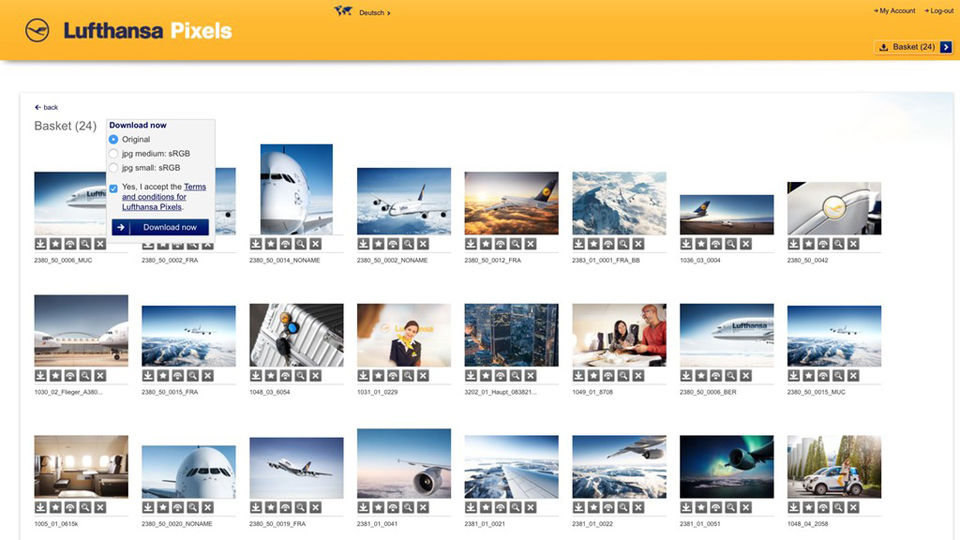Download image 2380_50_0006_MUC
Viewport: 960px width, 540px height.
pyautogui.click(x=40, y=244)
